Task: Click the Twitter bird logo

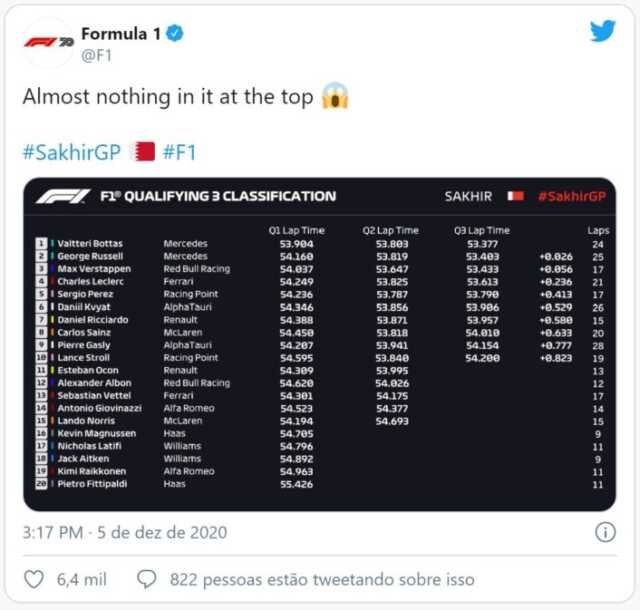Action: 602,31
